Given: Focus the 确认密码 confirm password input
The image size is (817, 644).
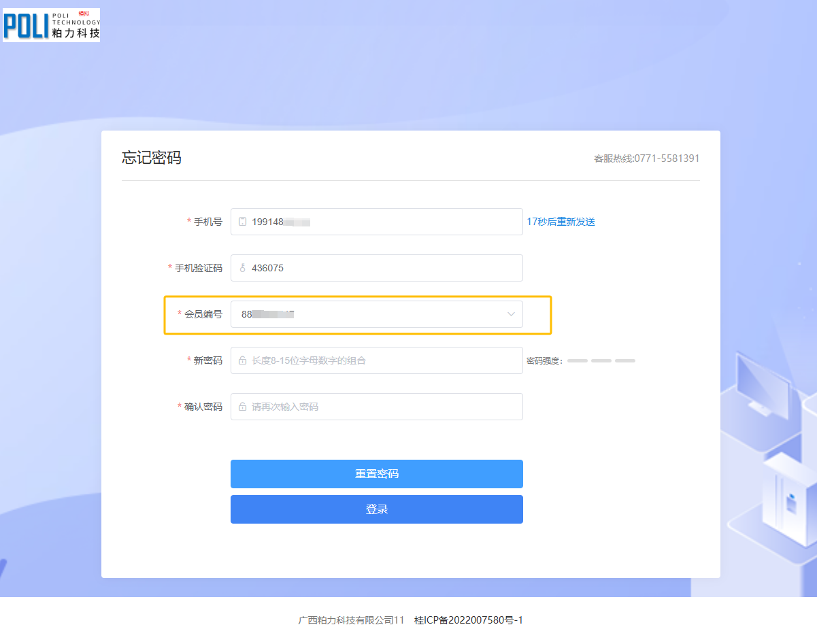Looking at the screenshot, I should [x=381, y=407].
